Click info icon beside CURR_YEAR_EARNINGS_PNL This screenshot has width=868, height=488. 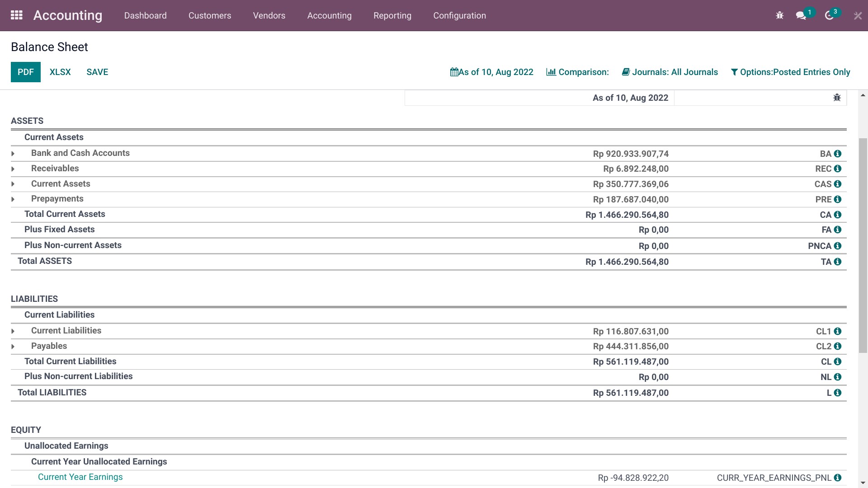(838, 478)
